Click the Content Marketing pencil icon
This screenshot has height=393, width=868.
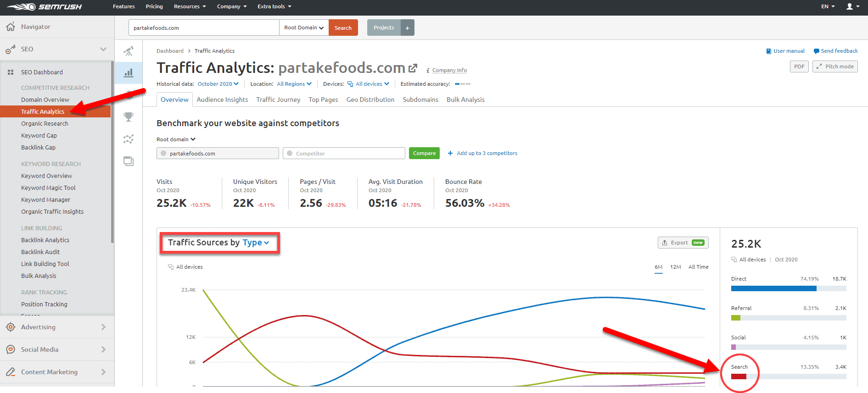(11, 372)
